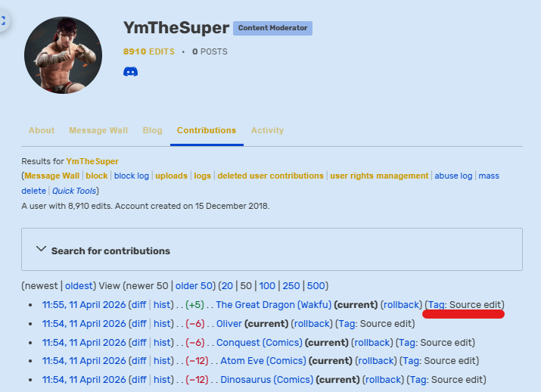View diff for The Great Dragon (Wakfu)
This screenshot has height=392, width=541.
[x=138, y=305]
